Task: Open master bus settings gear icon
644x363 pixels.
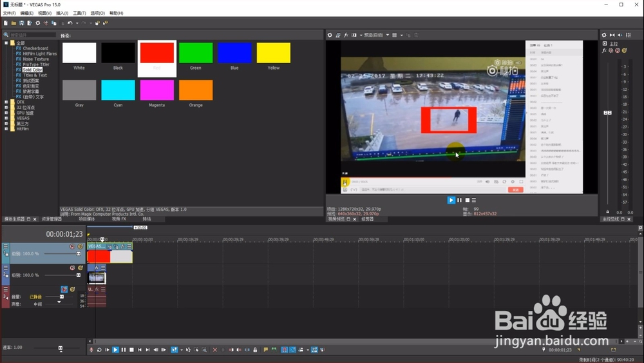Action: pos(604,35)
